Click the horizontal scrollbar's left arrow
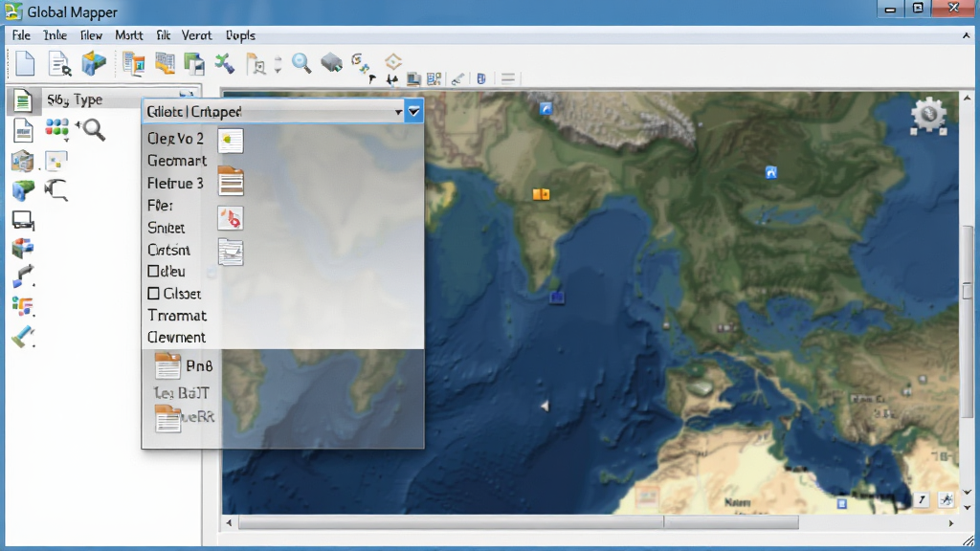The width and height of the screenshot is (980, 551). 229,523
